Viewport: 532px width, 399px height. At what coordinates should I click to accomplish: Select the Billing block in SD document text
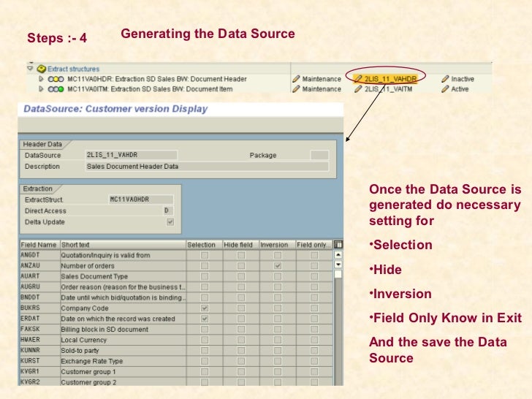104,329
